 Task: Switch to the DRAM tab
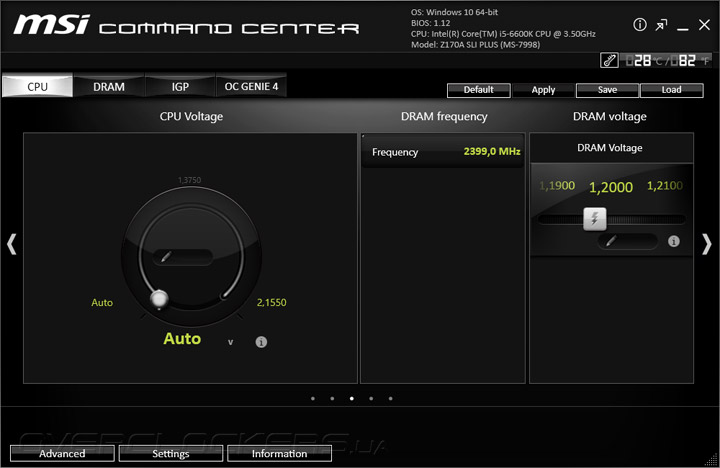tap(109, 86)
